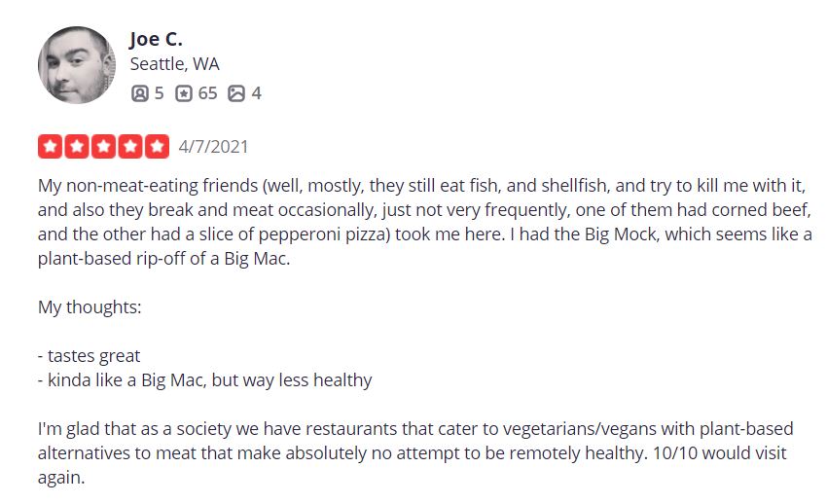Click the reviews star icon beside 65

click(184, 93)
